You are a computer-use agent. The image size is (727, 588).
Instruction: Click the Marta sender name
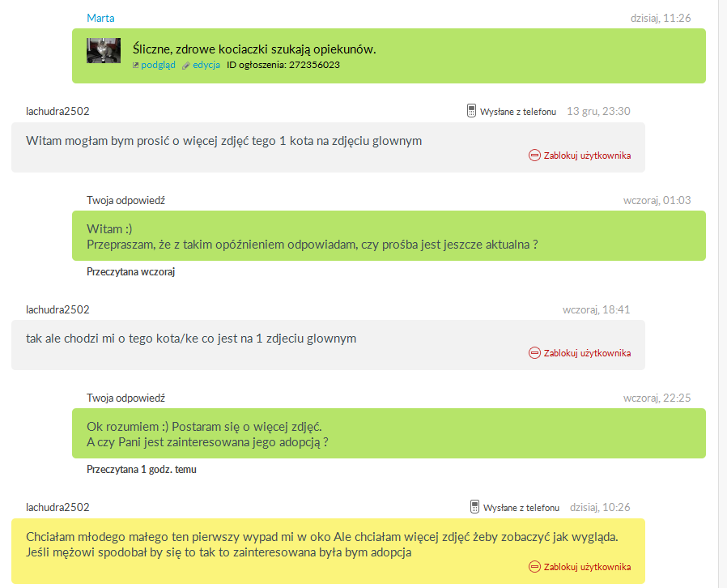click(100, 18)
